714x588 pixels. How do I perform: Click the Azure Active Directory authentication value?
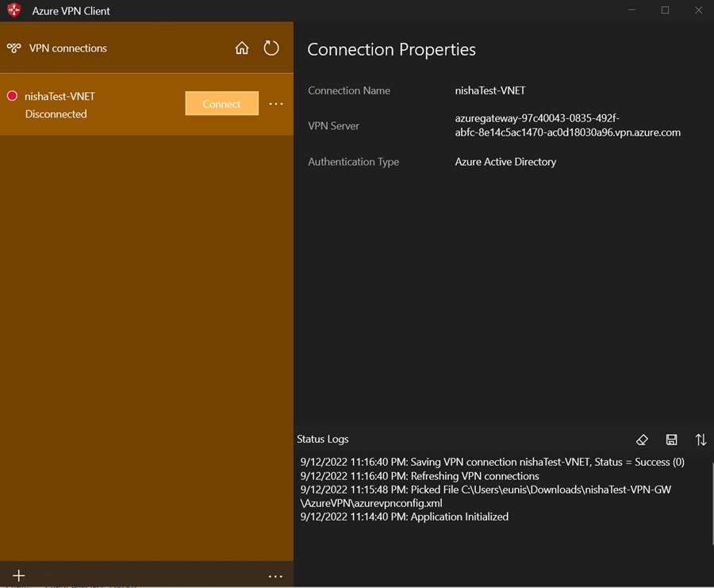pos(505,161)
